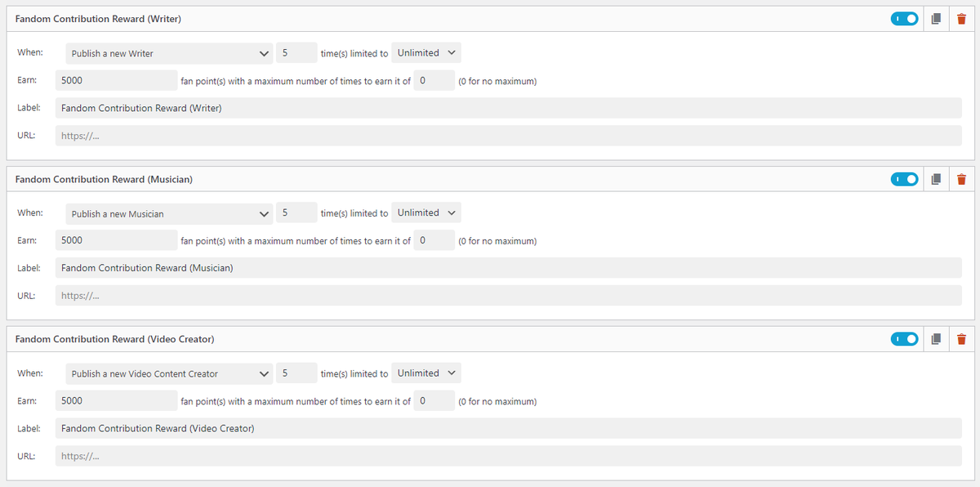The width and height of the screenshot is (980, 487).
Task: Click the URL field in Writer section
Action: tap(509, 136)
